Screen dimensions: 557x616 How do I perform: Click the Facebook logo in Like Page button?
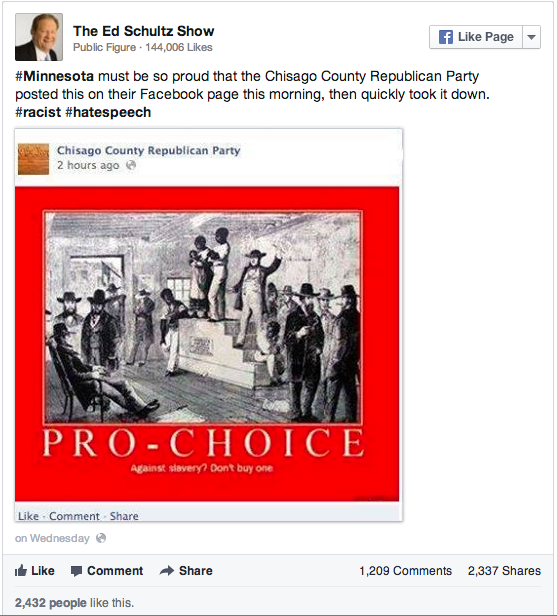(445, 37)
